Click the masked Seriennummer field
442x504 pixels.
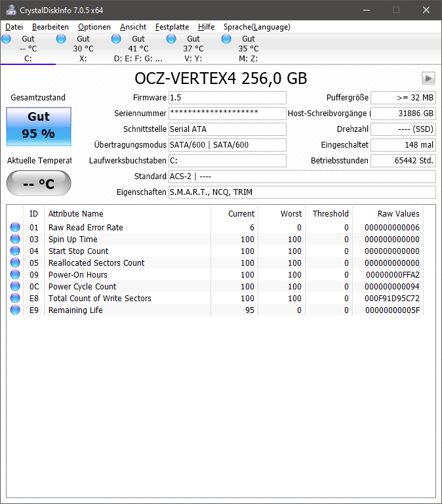228,114
